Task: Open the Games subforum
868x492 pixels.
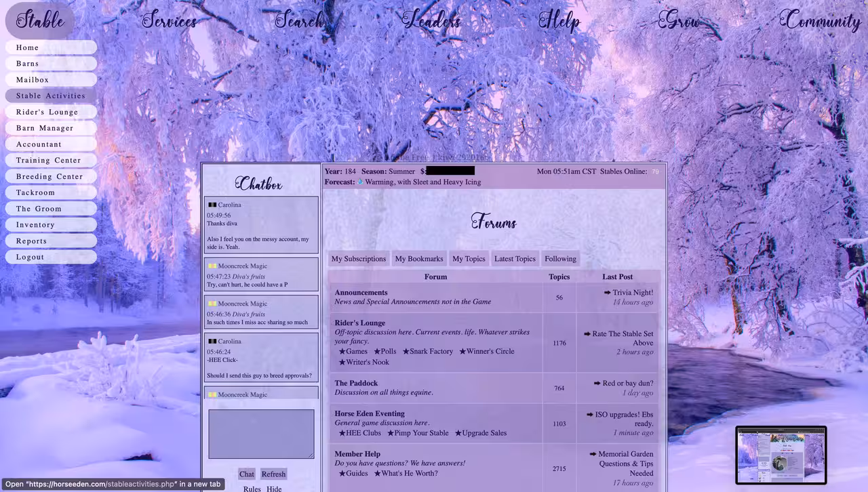Action: click(x=353, y=352)
